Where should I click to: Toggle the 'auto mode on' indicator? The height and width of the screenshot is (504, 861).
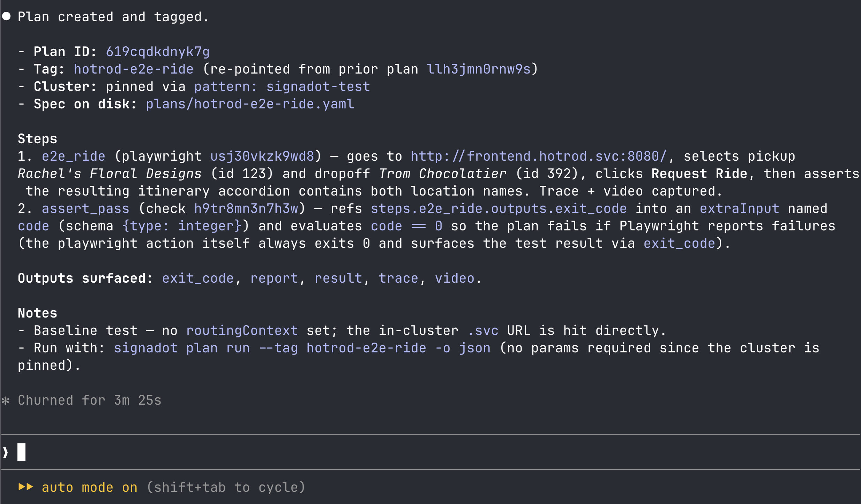pyautogui.click(x=90, y=487)
